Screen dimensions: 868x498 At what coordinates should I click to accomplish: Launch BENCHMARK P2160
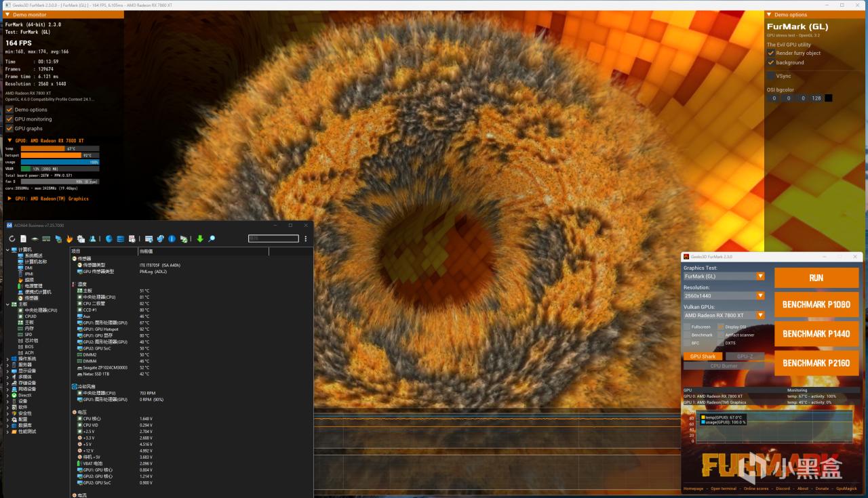[816, 362]
